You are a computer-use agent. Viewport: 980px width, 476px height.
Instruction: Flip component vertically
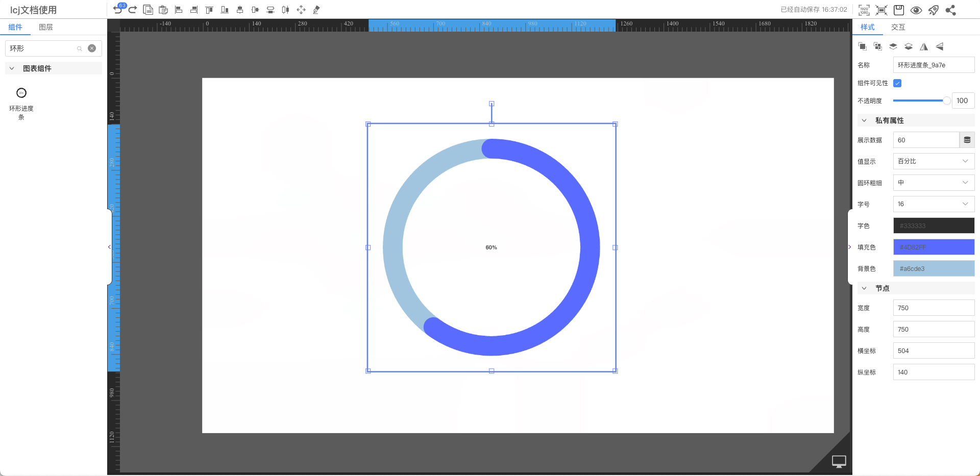coord(939,46)
